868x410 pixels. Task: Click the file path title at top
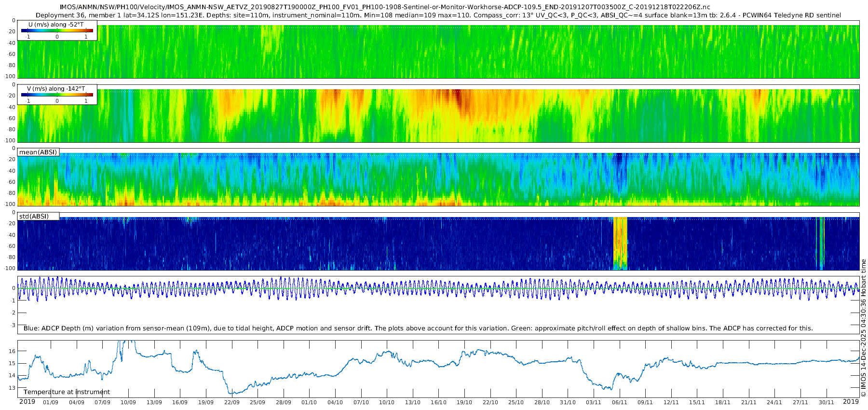click(x=384, y=7)
